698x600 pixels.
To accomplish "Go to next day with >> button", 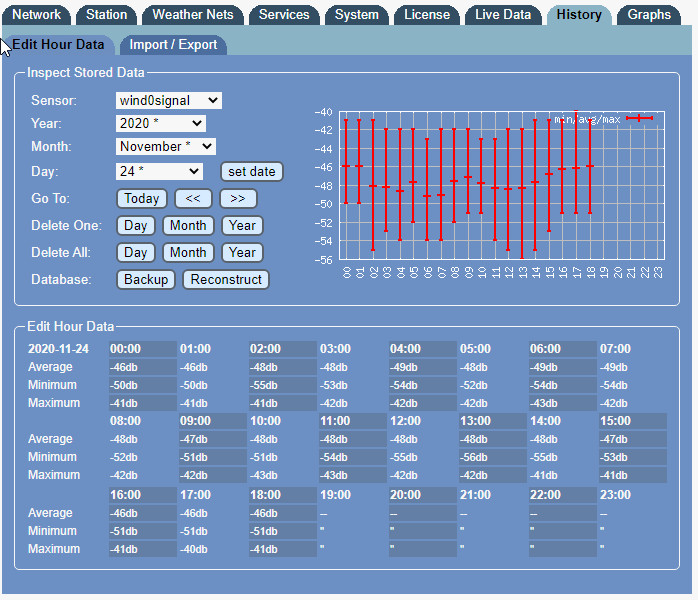I will click(x=238, y=199).
